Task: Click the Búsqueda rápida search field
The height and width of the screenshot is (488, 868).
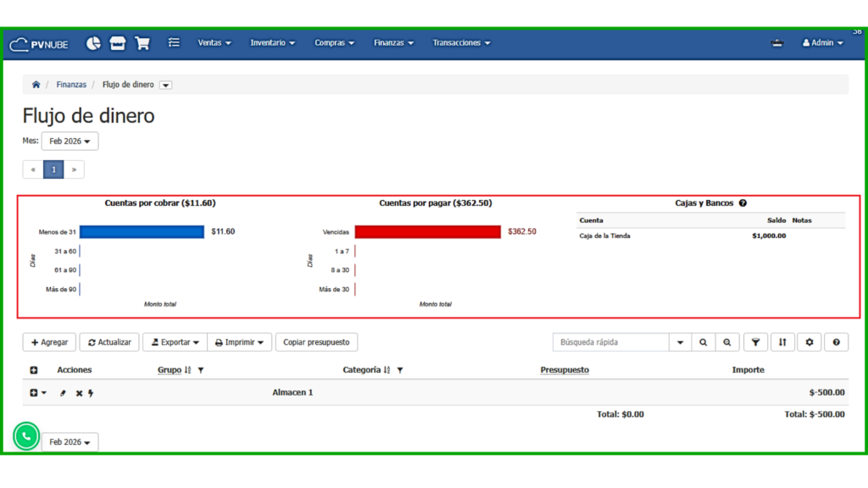Action: pos(610,342)
